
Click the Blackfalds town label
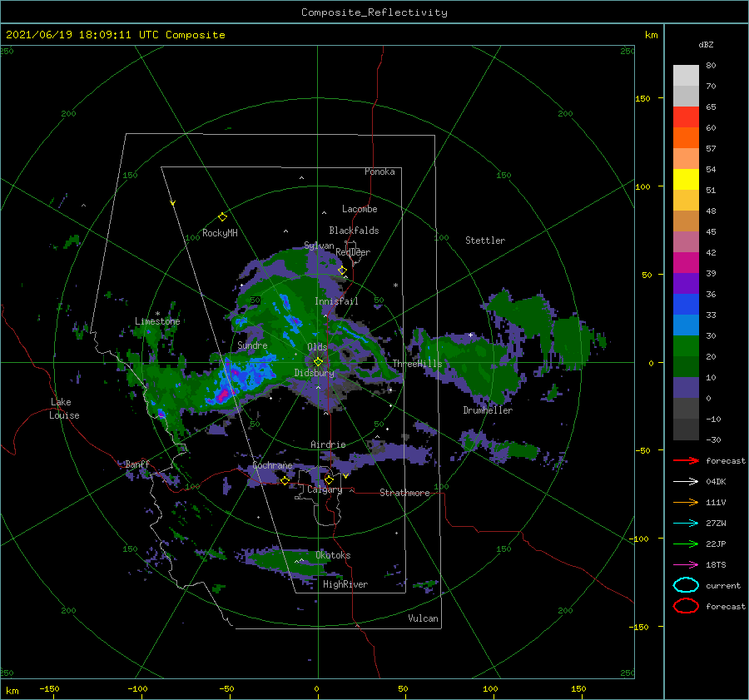point(354,231)
